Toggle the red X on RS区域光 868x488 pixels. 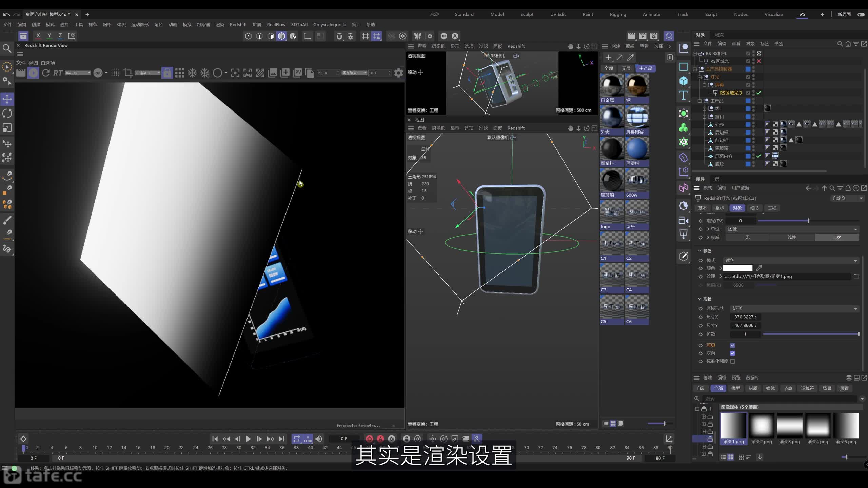coord(759,61)
